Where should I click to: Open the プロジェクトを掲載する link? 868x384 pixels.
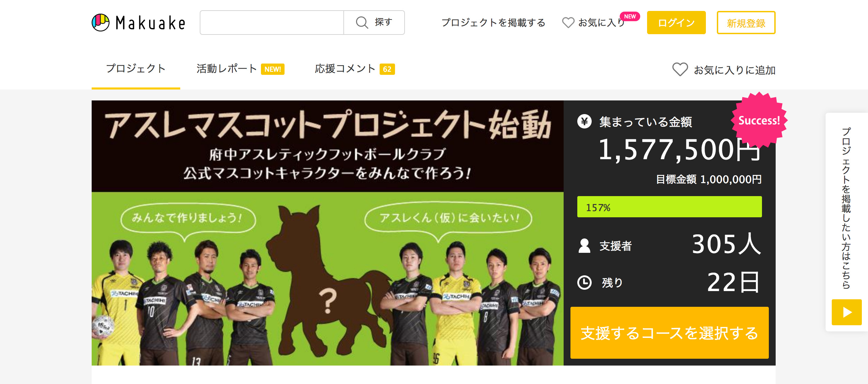[x=493, y=23]
